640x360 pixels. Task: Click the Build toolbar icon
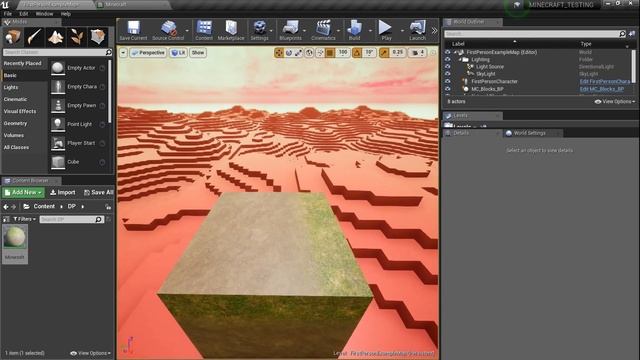(354, 30)
